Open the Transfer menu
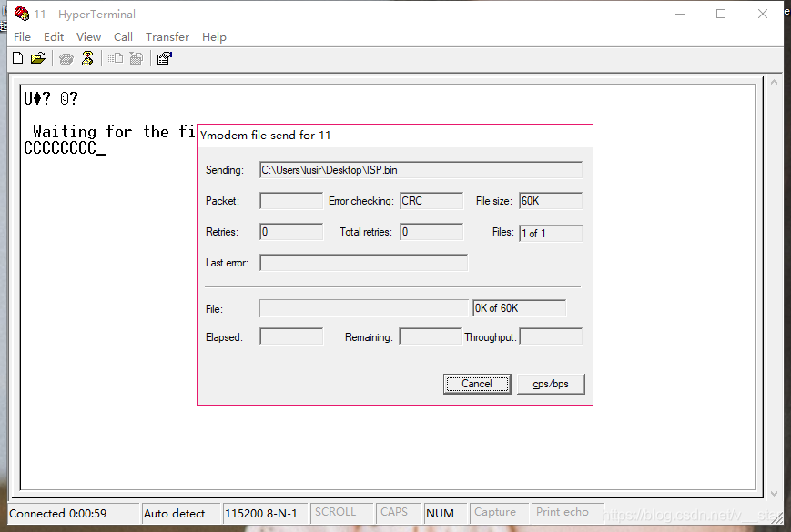The width and height of the screenshot is (791, 532). pos(167,36)
